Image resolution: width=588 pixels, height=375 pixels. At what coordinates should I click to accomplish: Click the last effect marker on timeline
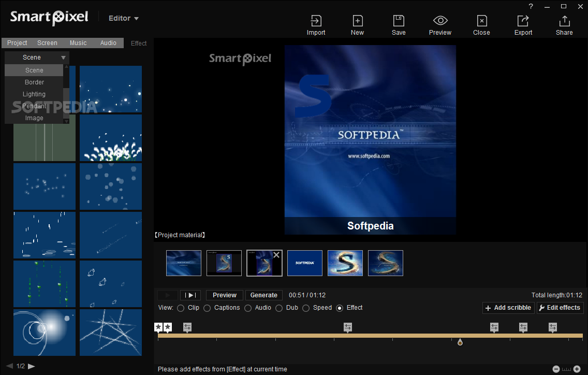point(553,327)
